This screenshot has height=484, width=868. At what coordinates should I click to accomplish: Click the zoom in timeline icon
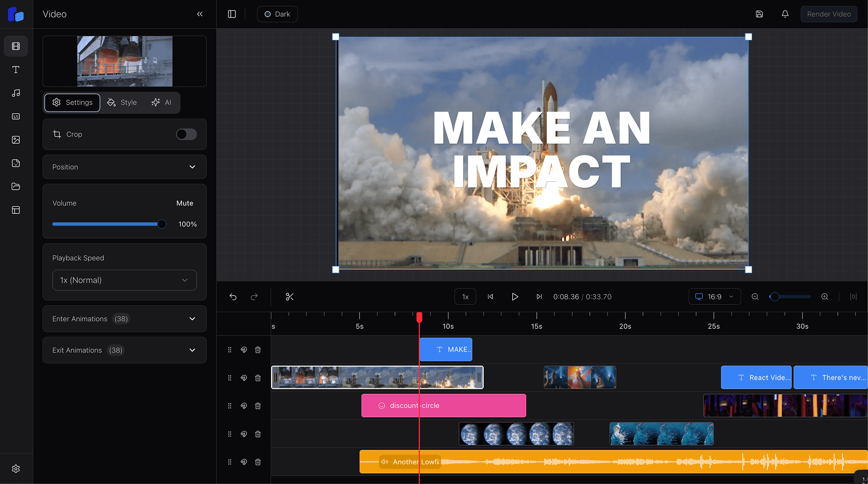tap(824, 297)
